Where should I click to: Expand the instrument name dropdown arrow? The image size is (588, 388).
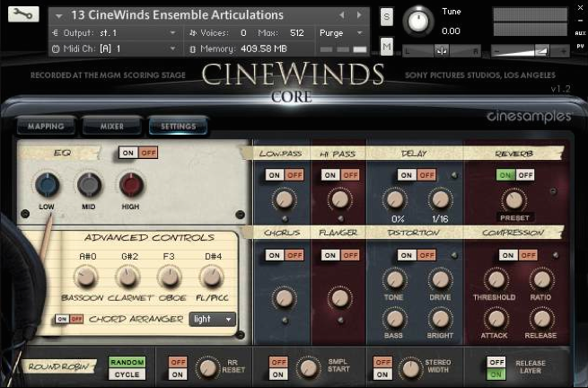(x=59, y=16)
